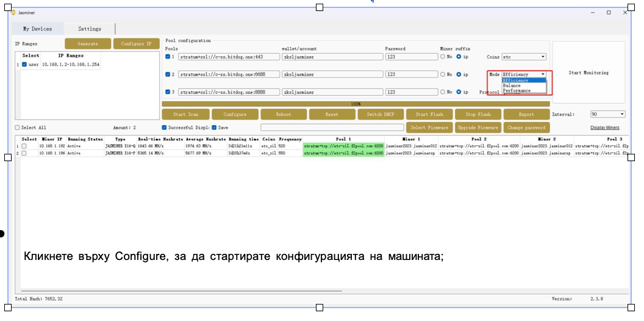The height and width of the screenshot is (321, 644).
Task: Click the Reset button
Action: tap(332, 114)
